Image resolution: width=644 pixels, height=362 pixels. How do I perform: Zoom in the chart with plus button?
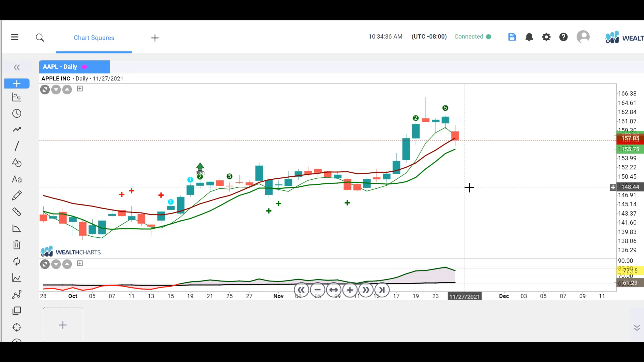pyautogui.click(x=350, y=290)
